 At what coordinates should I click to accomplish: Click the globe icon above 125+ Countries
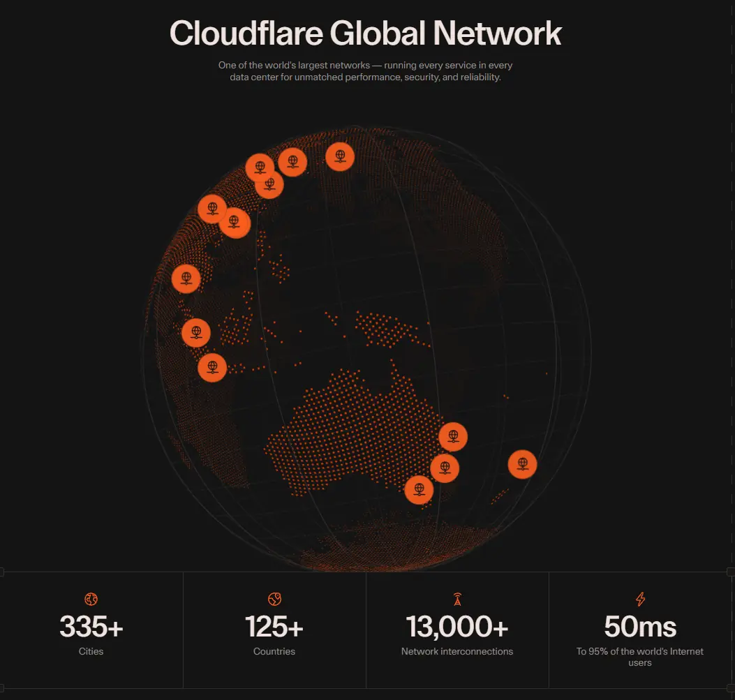click(274, 599)
